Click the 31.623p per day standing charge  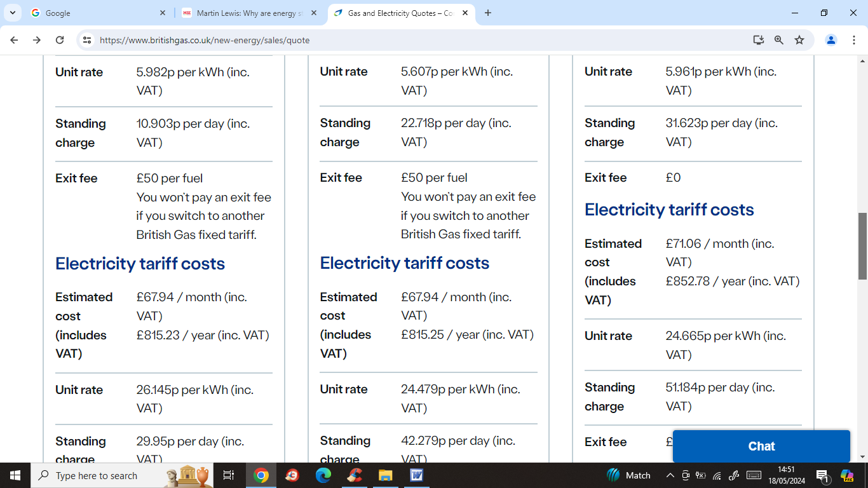(722, 132)
